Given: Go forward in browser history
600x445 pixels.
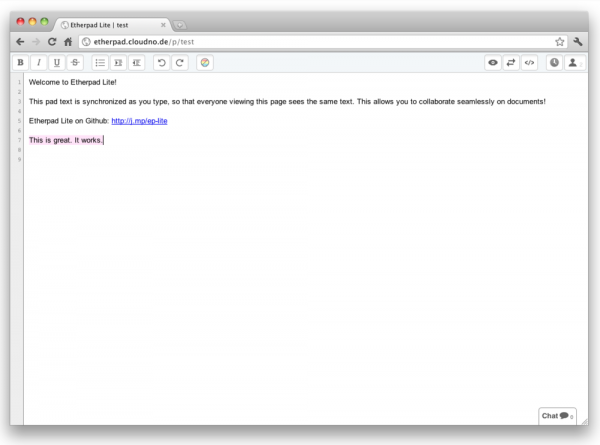Looking at the screenshot, I should (36, 42).
